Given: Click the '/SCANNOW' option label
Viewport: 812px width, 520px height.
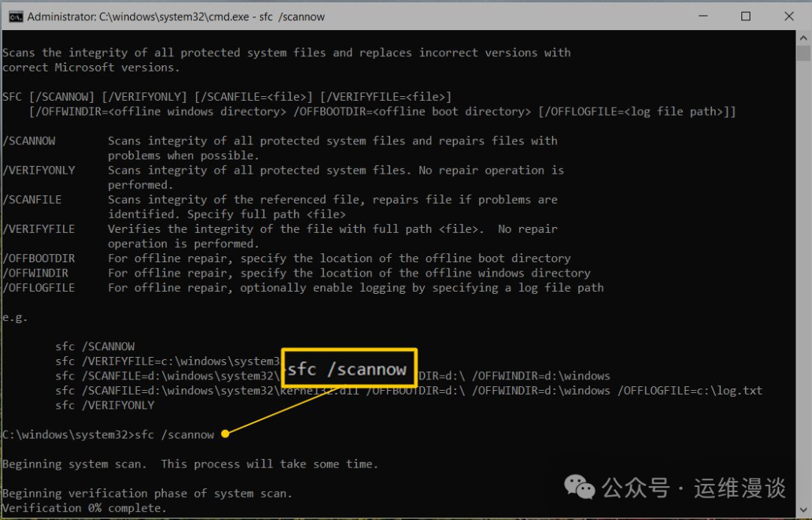Looking at the screenshot, I should [x=29, y=141].
